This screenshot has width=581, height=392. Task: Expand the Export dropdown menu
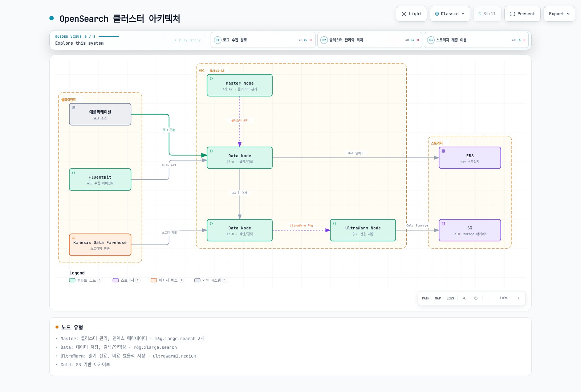(559, 14)
